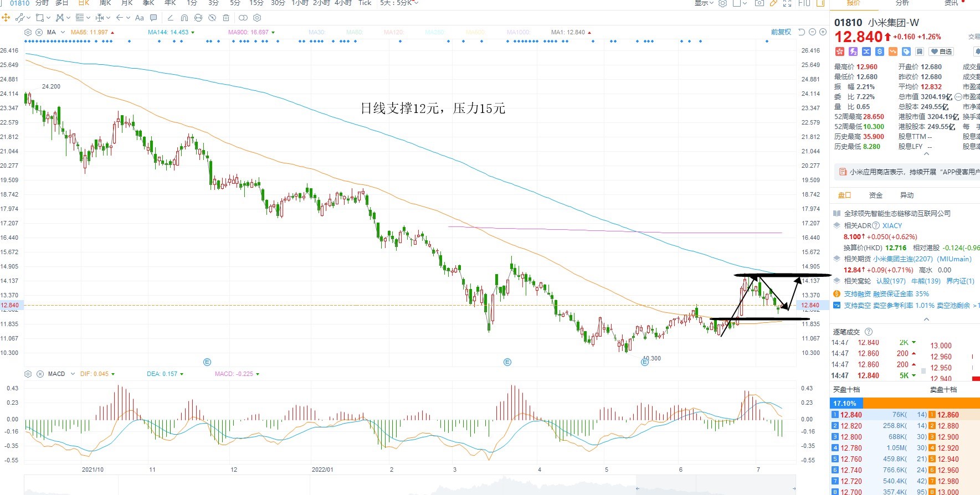Expand the key stats section chevron
Screen dimensions: 980x495
[926, 154]
